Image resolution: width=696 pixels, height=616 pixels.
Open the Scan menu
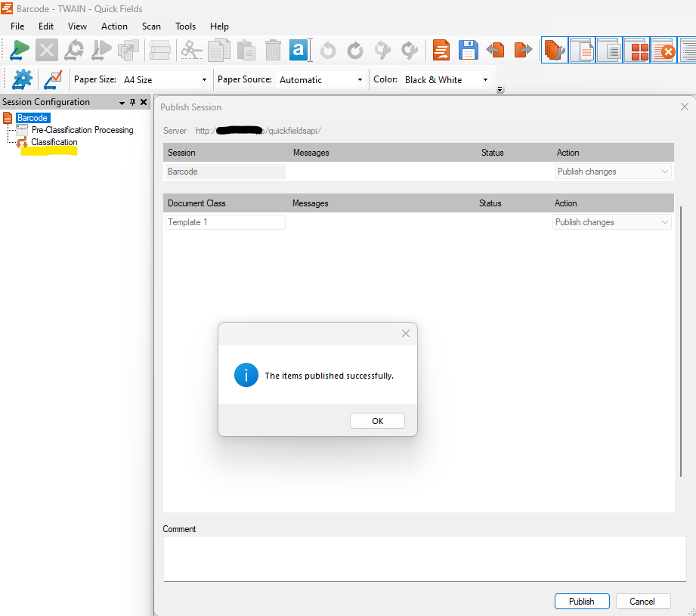pyautogui.click(x=151, y=26)
